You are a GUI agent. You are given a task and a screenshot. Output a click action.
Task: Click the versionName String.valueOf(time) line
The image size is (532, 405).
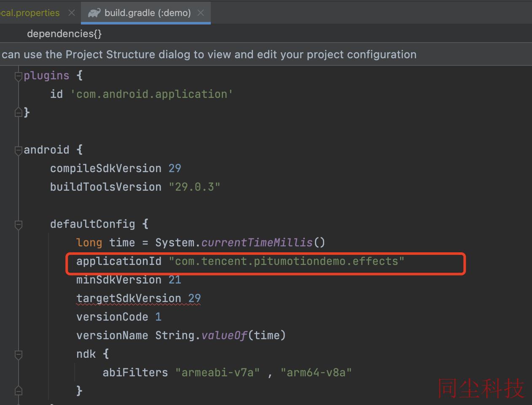181,335
